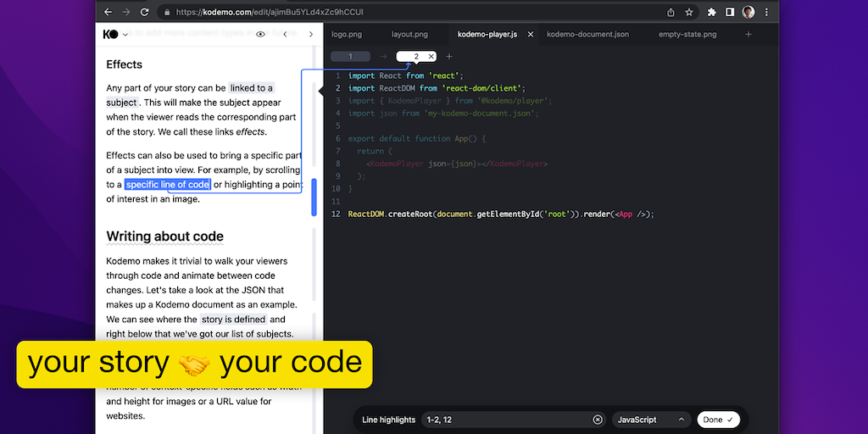Open the Chrome extensions puzzle icon
Image resolution: width=868 pixels, height=434 pixels.
(x=712, y=12)
